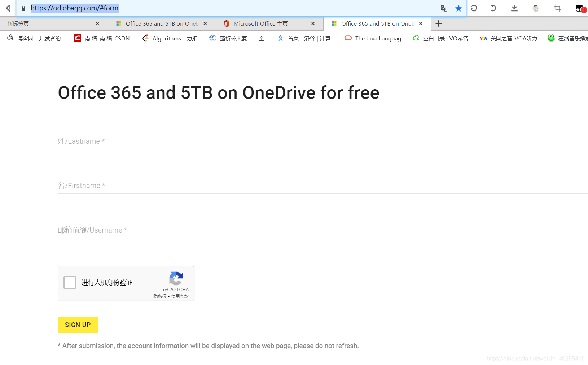
Task: Focus the 邮箱前缀/Username input field
Action: [323, 230]
